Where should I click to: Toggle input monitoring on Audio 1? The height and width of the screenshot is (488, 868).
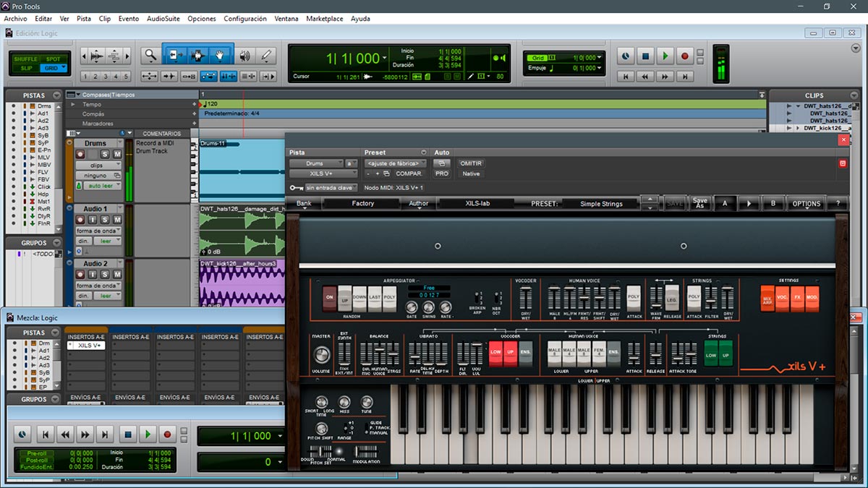click(x=93, y=220)
